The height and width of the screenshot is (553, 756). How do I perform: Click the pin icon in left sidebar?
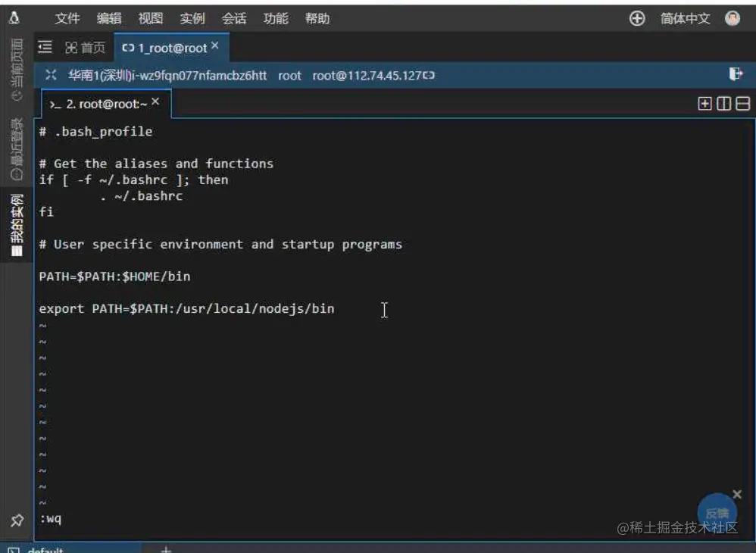click(17, 520)
